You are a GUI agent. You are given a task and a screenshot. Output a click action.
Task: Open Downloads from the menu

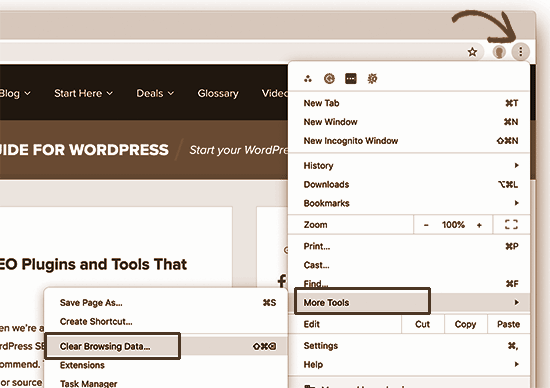[409, 185]
